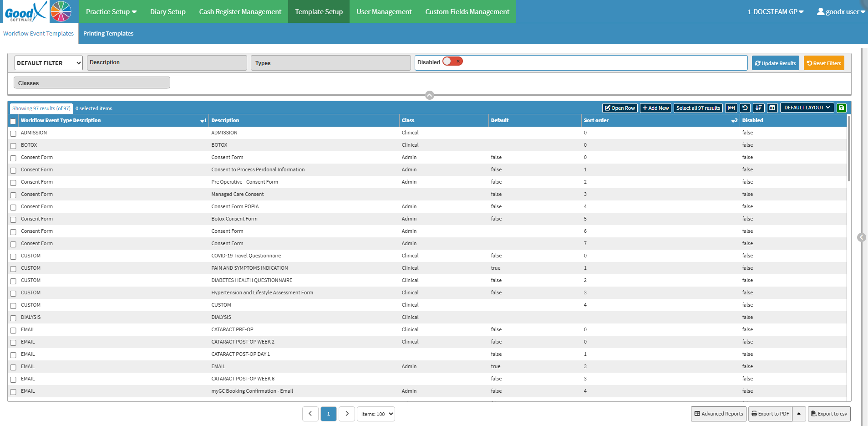The width and height of the screenshot is (868, 426).
Task: Check the BOTOX row checkbox
Action: point(13,146)
